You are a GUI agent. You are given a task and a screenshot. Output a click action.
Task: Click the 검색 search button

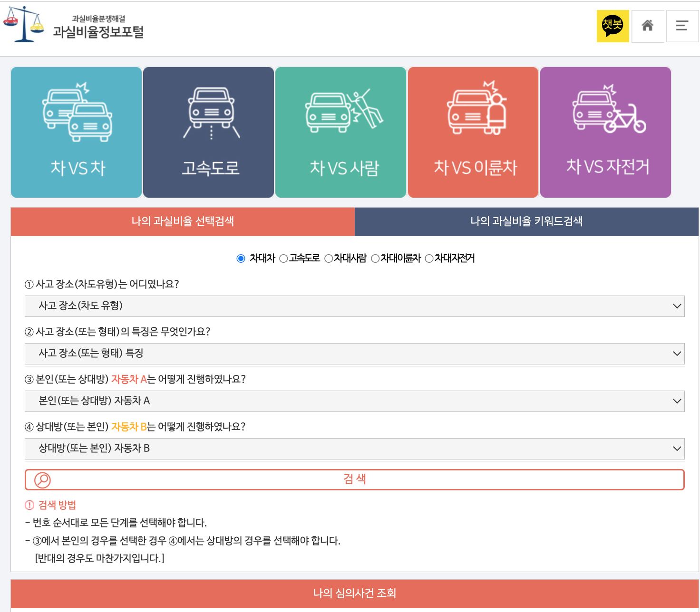pyautogui.click(x=354, y=480)
